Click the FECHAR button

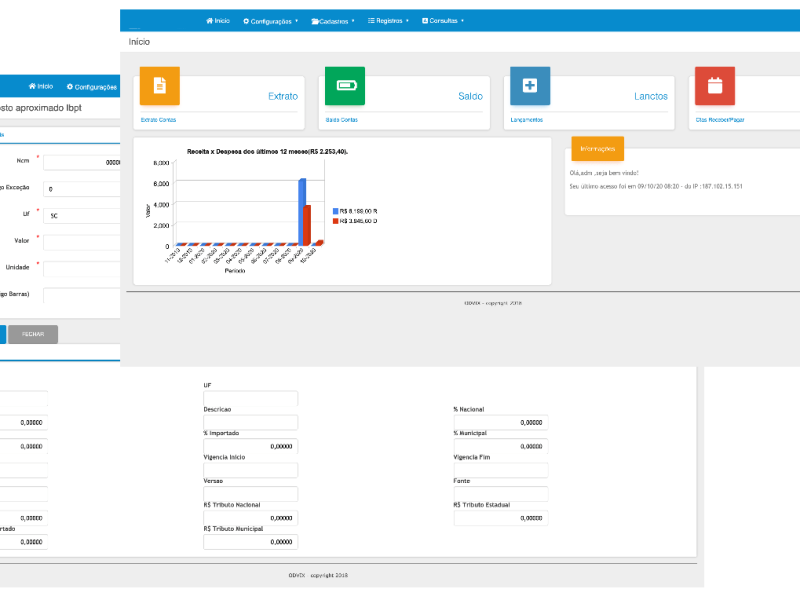[x=33, y=334]
